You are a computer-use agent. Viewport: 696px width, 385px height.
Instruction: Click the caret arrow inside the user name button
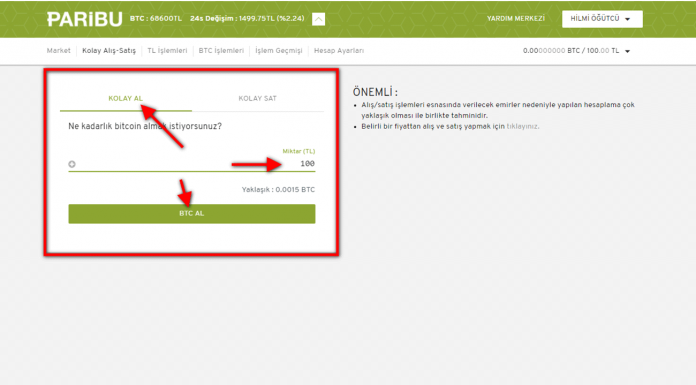click(x=628, y=19)
